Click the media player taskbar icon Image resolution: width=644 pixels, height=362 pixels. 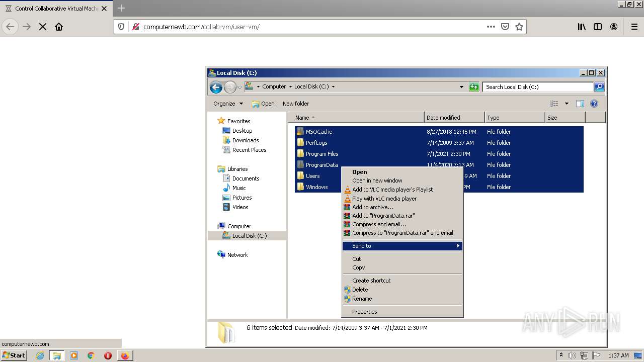(x=74, y=355)
